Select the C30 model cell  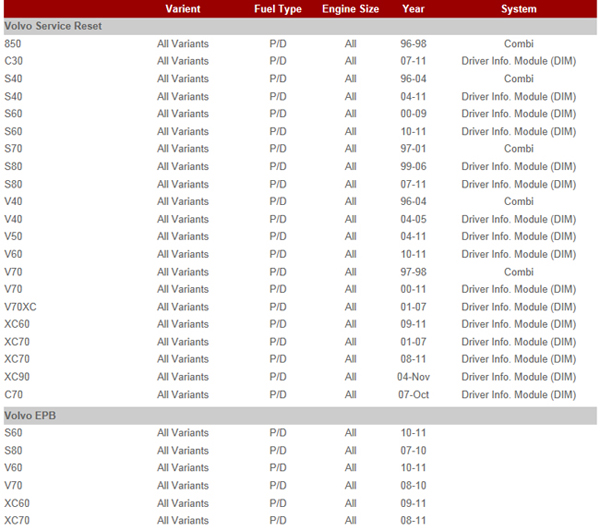pos(13,61)
